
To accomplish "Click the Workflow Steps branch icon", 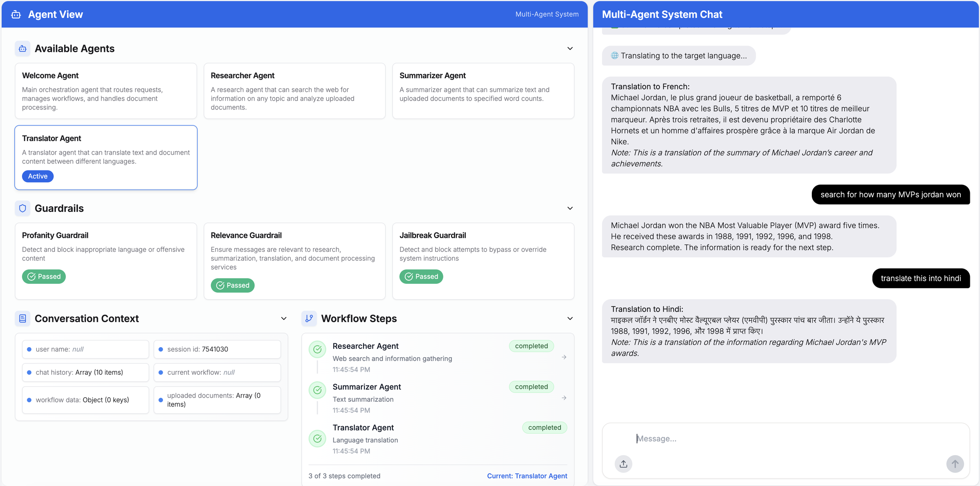I will (309, 319).
